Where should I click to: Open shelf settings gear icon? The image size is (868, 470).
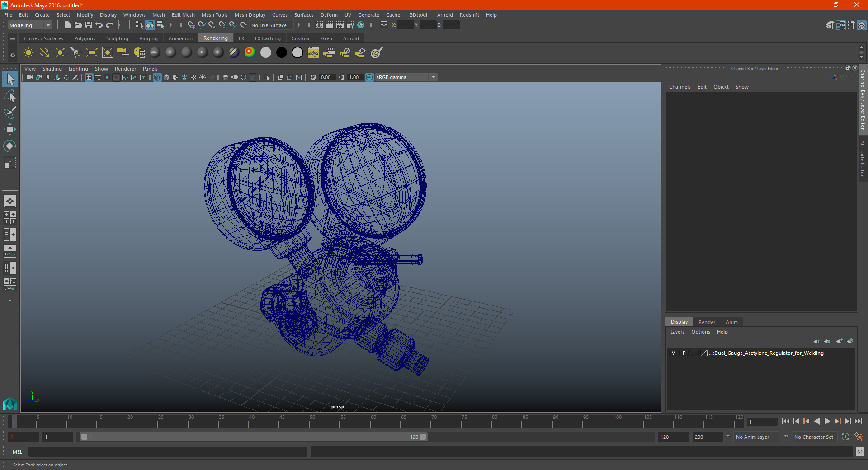[x=13, y=55]
